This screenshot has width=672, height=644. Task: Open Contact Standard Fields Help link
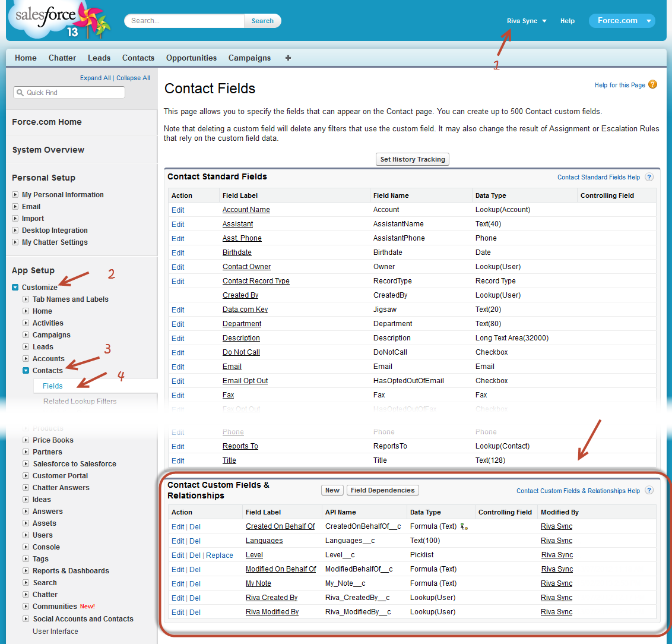(598, 177)
